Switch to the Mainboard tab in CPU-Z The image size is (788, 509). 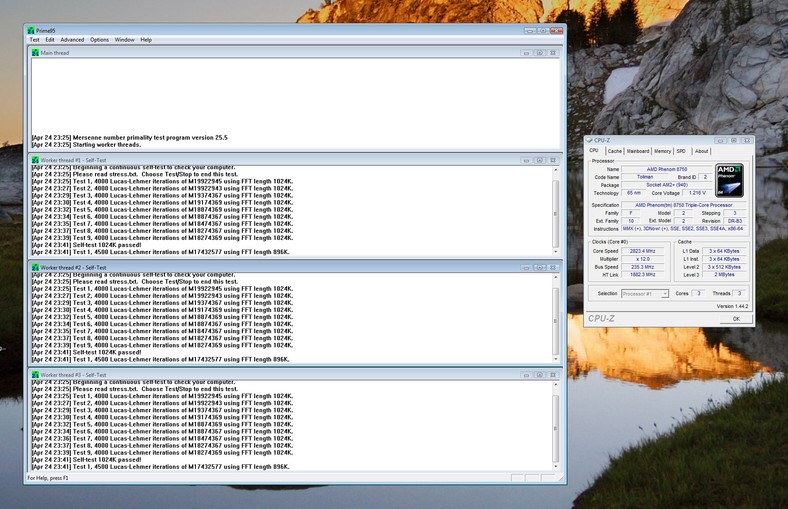[638, 151]
